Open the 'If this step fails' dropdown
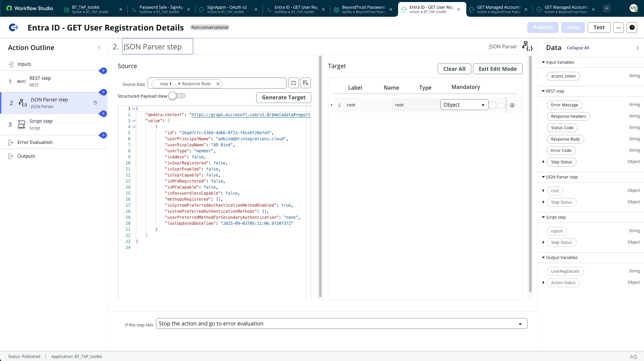This screenshot has height=361, width=644. [x=341, y=324]
